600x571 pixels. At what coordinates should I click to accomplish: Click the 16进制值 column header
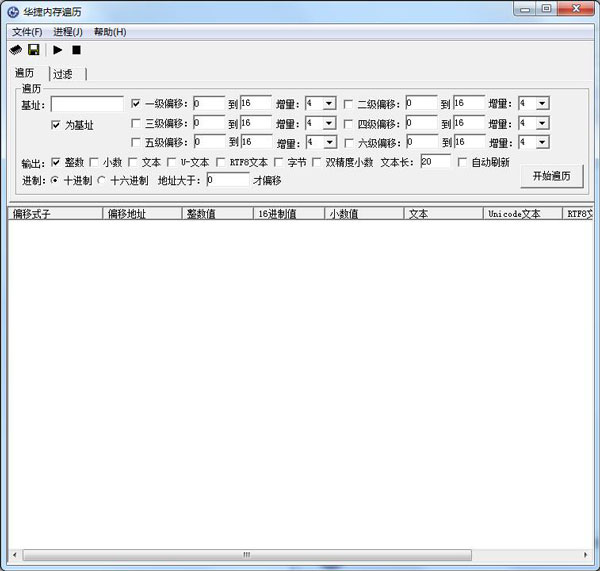289,214
